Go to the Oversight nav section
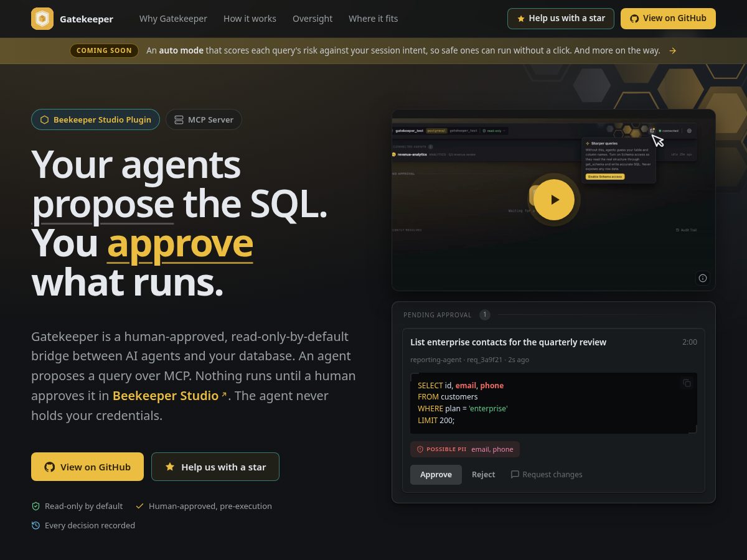747x560 pixels. [x=312, y=19]
